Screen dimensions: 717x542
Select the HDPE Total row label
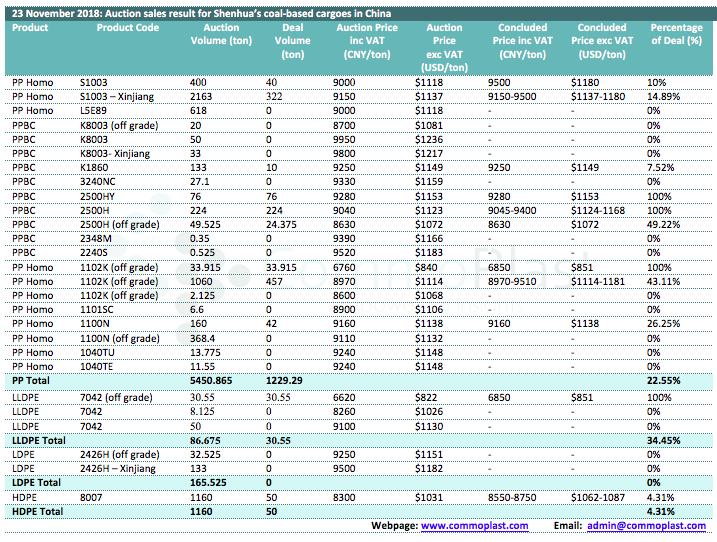pos(36,511)
